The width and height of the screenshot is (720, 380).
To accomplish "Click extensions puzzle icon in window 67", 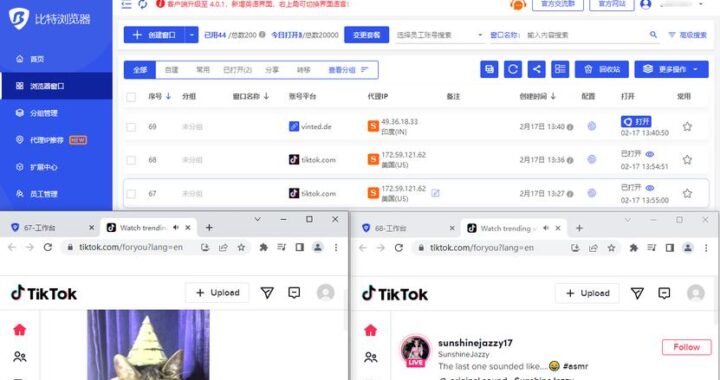I will pos(264,247).
